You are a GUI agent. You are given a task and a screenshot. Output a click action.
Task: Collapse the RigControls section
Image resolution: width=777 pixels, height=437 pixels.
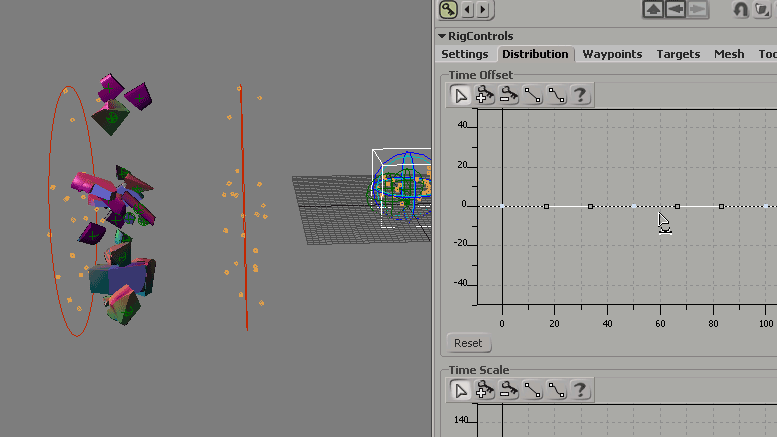[442, 36]
